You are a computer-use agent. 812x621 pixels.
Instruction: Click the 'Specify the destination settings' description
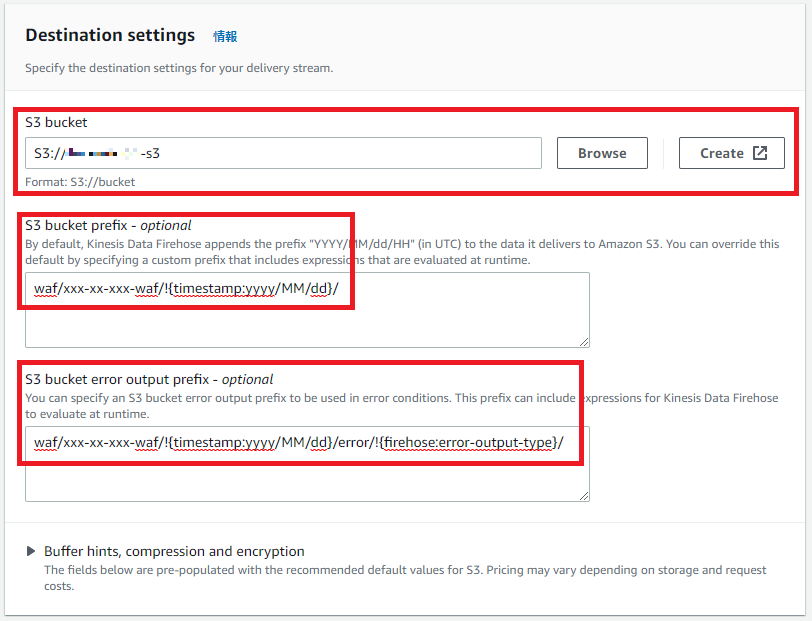click(178, 68)
